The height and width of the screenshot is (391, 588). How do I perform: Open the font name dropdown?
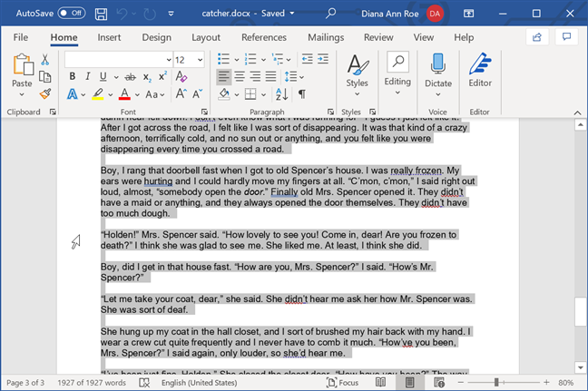tap(169, 60)
